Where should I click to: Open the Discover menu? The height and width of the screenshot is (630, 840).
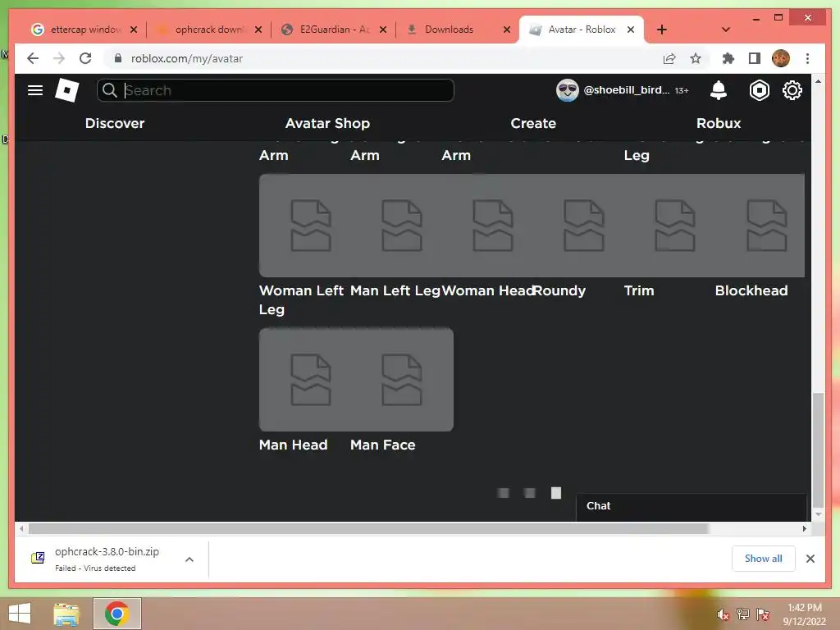coord(115,123)
